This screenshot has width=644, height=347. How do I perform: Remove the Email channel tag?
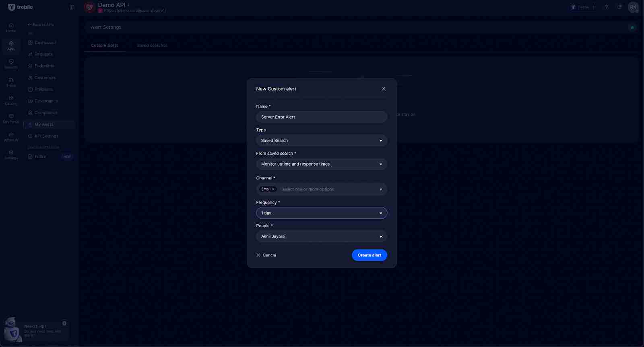pos(273,189)
